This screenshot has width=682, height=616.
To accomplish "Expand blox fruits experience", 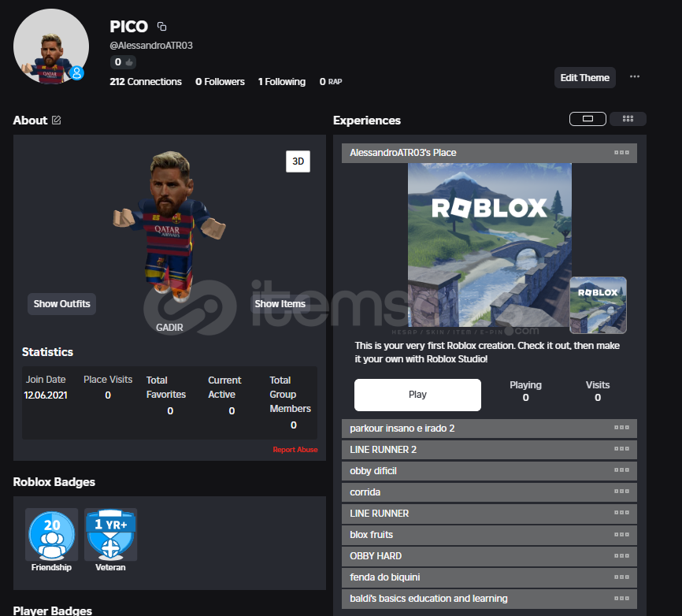I will click(489, 535).
